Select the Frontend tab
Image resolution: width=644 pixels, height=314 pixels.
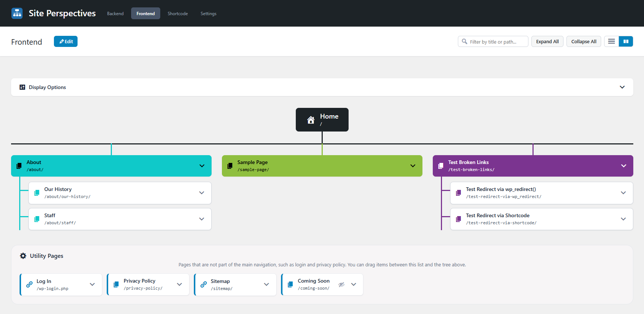[145, 14]
